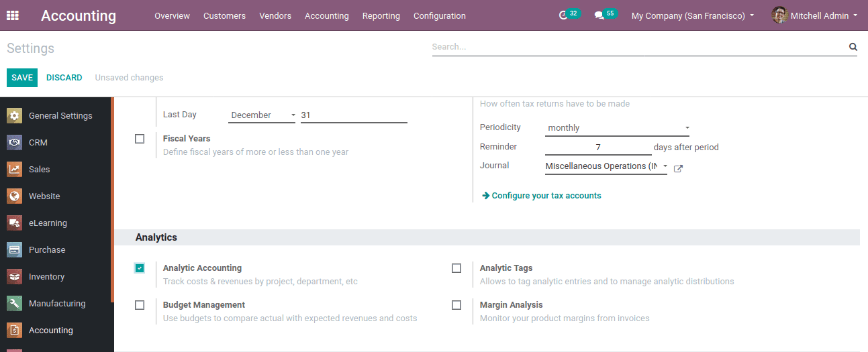Click the Analytic Accounting setting title

coord(202,268)
